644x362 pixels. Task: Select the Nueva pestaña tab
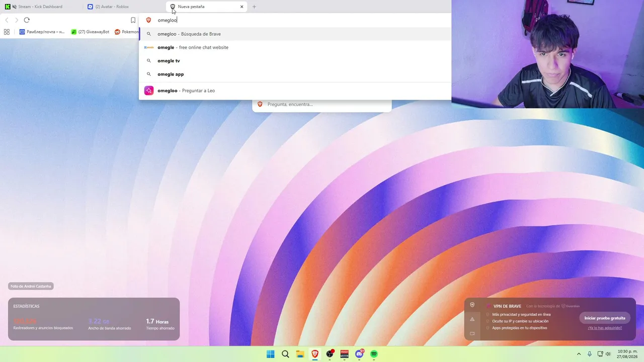click(207, 7)
